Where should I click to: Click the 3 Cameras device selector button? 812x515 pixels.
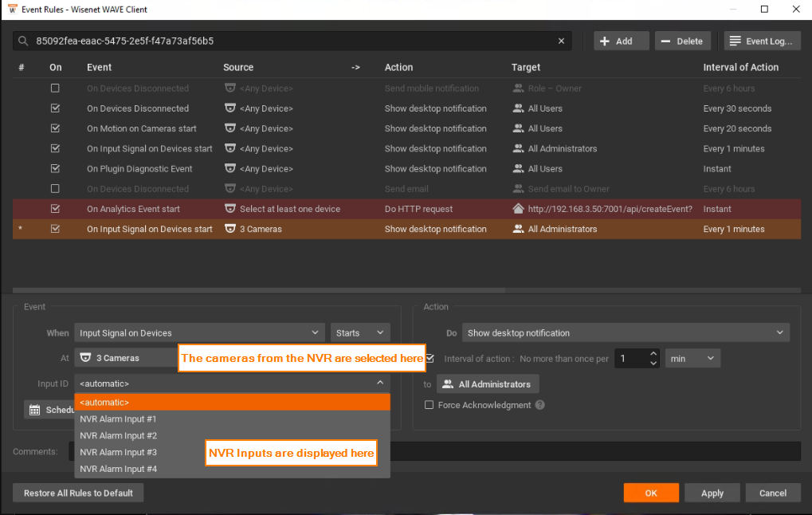127,358
